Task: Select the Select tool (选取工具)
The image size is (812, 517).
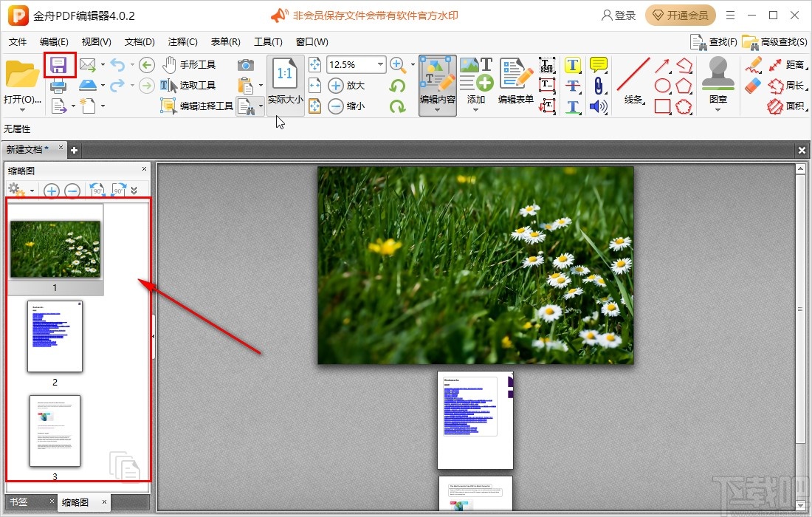Action: [x=188, y=86]
